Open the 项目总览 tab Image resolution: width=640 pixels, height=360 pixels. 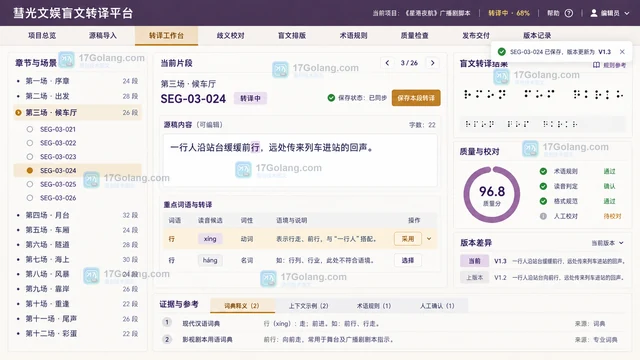click(42, 36)
